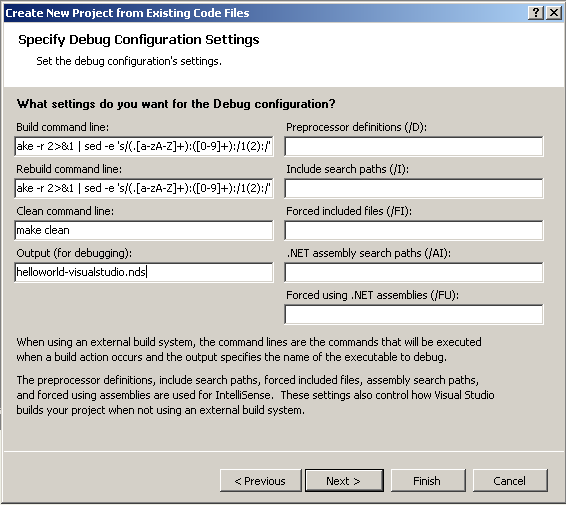Screen dimensions: 566x505
Task: Click the 'Build command line:' label
Action: [x=62, y=127]
